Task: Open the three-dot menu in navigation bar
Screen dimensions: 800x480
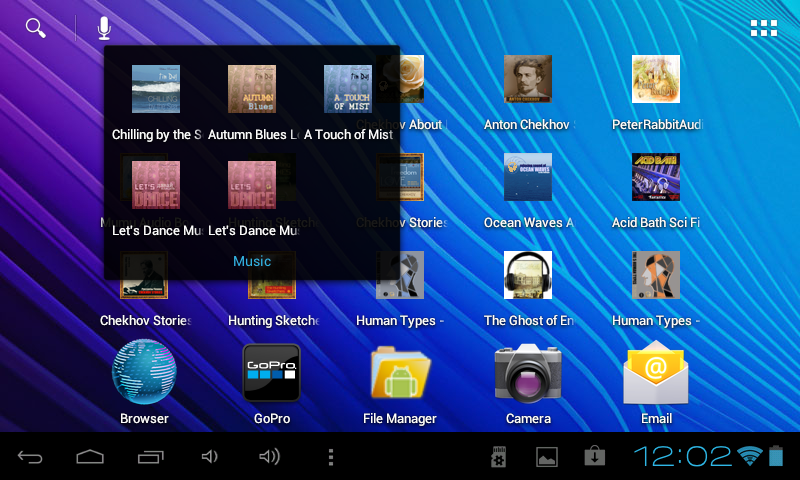Action: (331, 457)
